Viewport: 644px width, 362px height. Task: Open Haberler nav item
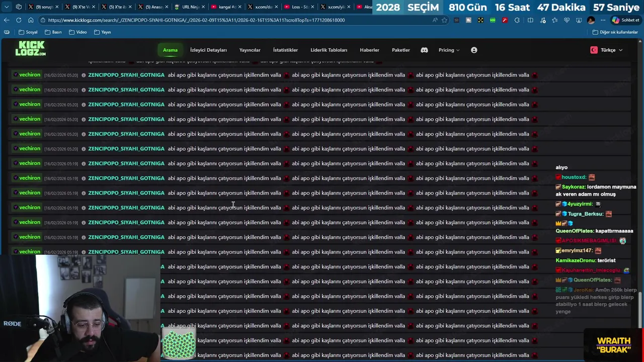(x=369, y=50)
